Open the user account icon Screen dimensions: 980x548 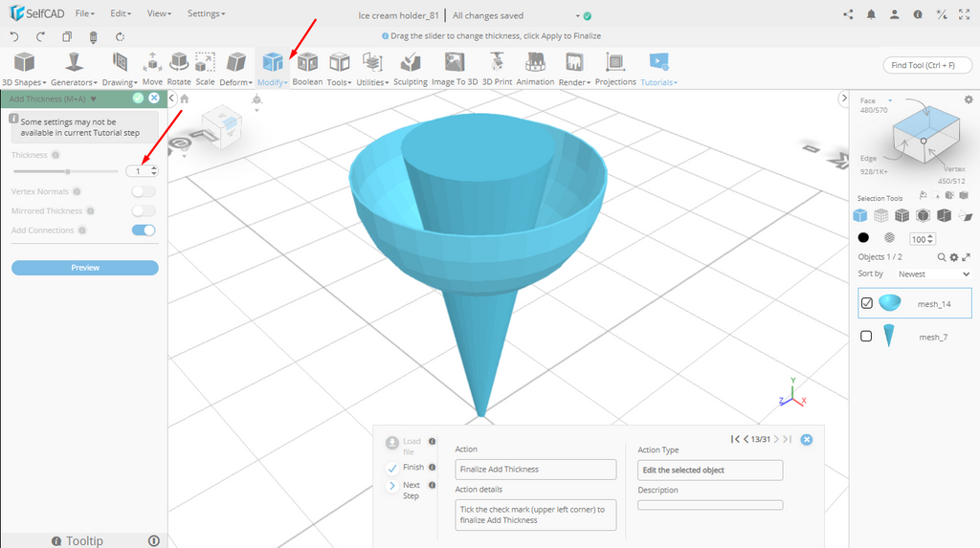(895, 14)
